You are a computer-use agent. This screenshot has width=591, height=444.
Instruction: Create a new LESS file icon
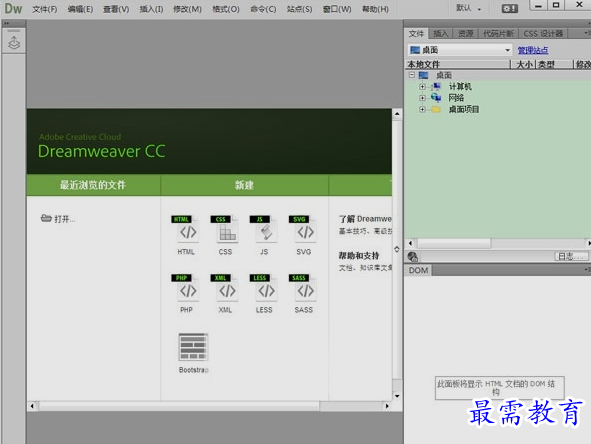tap(263, 288)
